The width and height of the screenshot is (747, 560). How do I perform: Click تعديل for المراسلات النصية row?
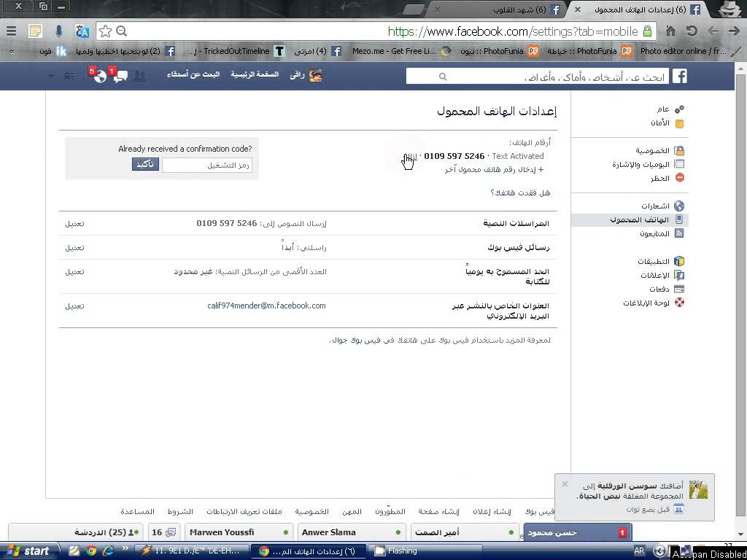pyautogui.click(x=75, y=223)
